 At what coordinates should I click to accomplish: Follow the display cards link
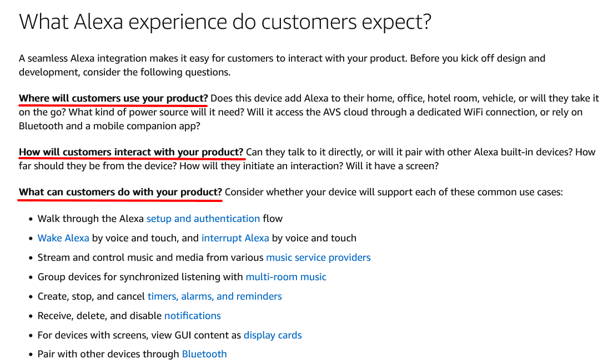[x=273, y=335]
